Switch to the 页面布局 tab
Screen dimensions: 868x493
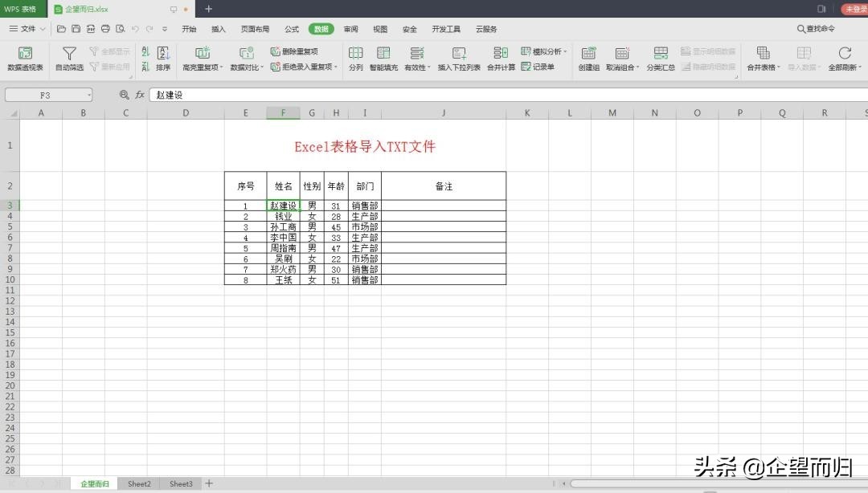[255, 29]
